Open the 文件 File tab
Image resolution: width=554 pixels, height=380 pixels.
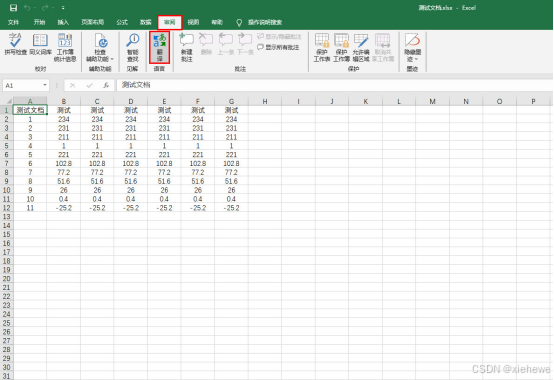point(13,22)
